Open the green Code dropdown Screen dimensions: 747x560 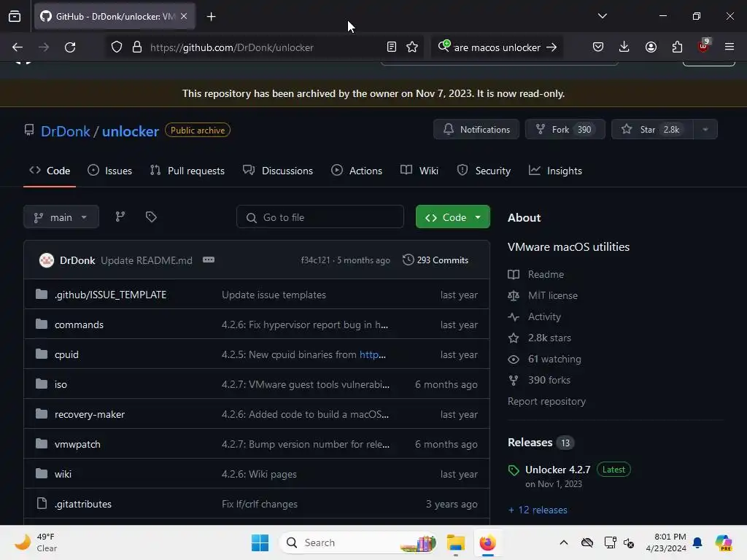pos(452,217)
